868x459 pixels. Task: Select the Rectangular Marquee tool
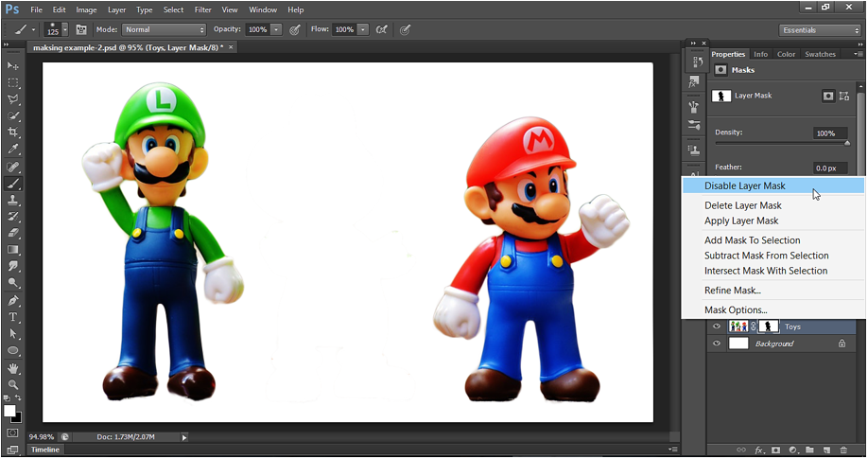(12, 82)
